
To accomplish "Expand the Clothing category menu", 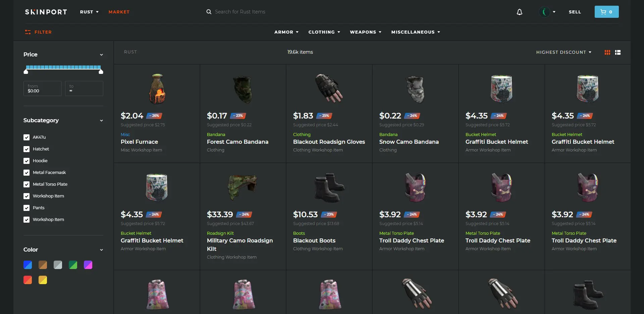I will (324, 32).
